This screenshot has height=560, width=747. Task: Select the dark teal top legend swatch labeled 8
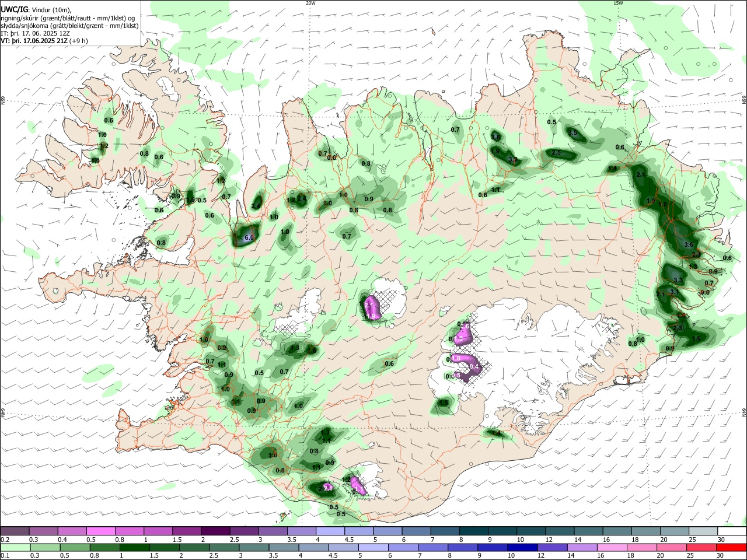(474, 531)
